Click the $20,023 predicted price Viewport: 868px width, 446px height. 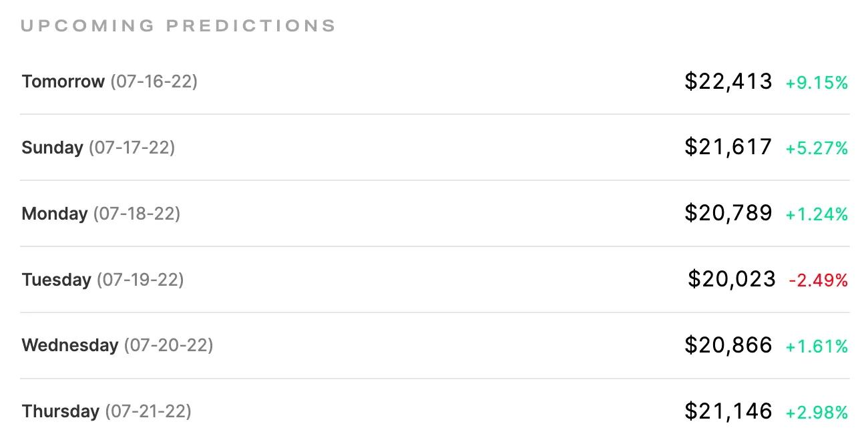point(732,279)
